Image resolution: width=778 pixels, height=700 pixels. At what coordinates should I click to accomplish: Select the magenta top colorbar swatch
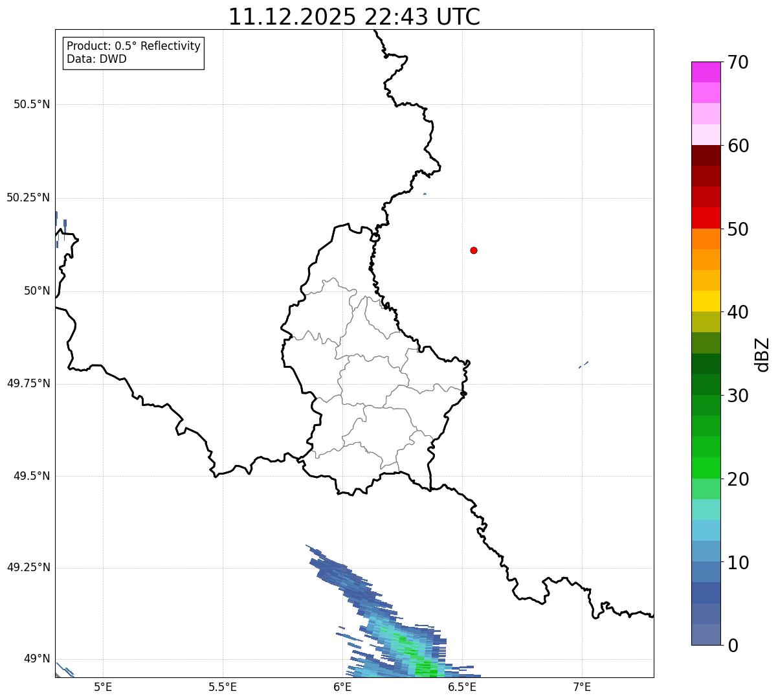706,72
